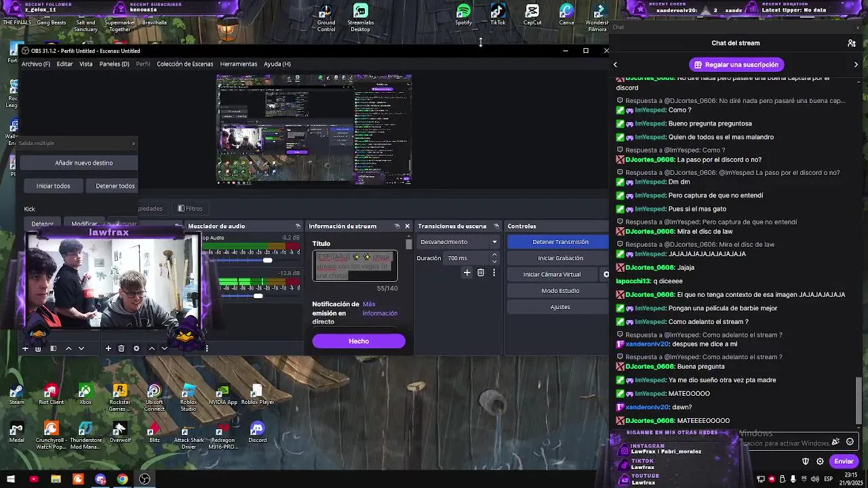Open transition more options three-dot menu
The height and width of the screenshot is (488, 868).
click(494, 272)
